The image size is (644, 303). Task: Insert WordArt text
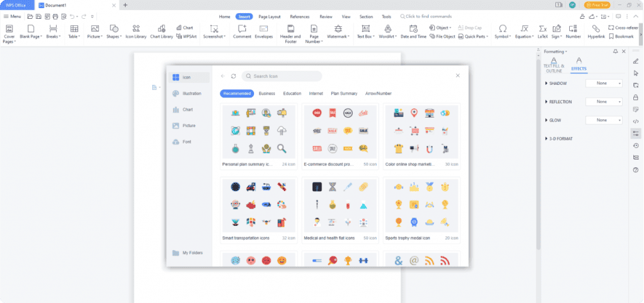pos(387,31)
